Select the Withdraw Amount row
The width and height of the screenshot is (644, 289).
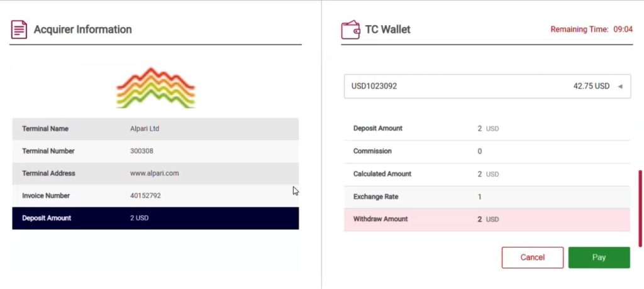point(487,219)
